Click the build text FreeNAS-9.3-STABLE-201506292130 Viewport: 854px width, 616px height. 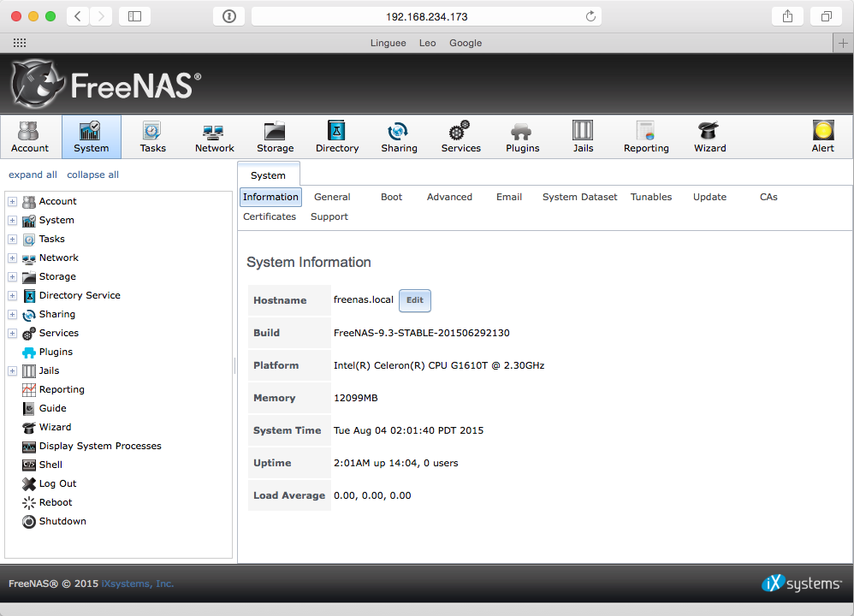tap(422, 333)
